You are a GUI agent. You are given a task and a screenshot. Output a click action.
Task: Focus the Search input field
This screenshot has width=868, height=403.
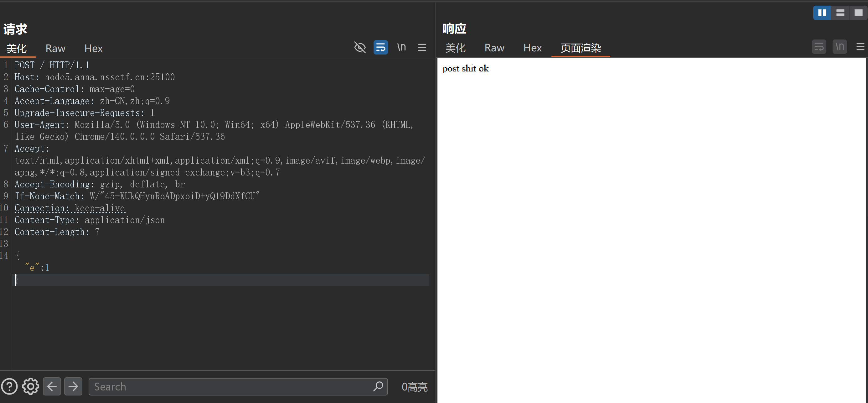pyautogui.click(x=229, y=386)
